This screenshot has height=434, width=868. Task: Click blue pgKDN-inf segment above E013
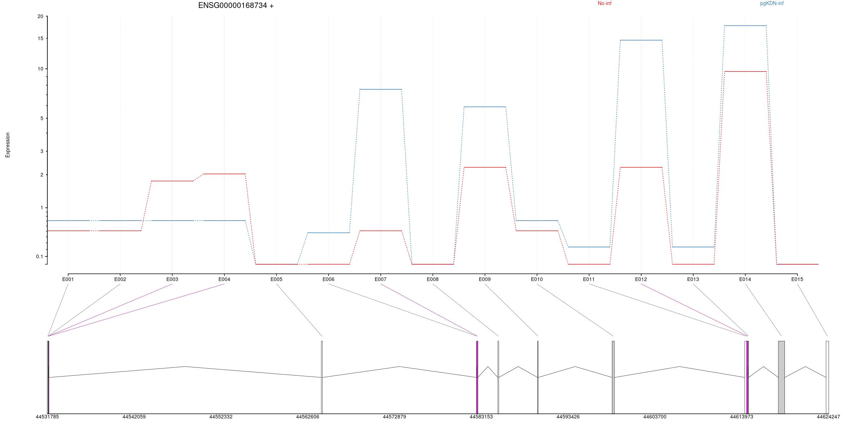[693, 247]
